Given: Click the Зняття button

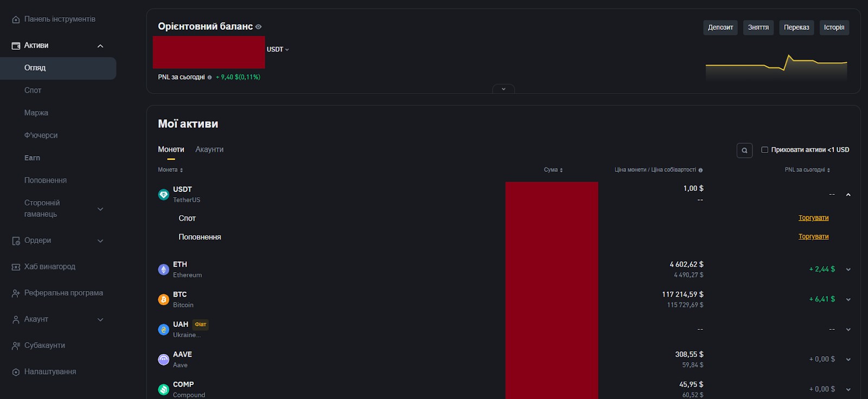Looking at the screenshot, I should pyautogui.click(x=758, y=28).
